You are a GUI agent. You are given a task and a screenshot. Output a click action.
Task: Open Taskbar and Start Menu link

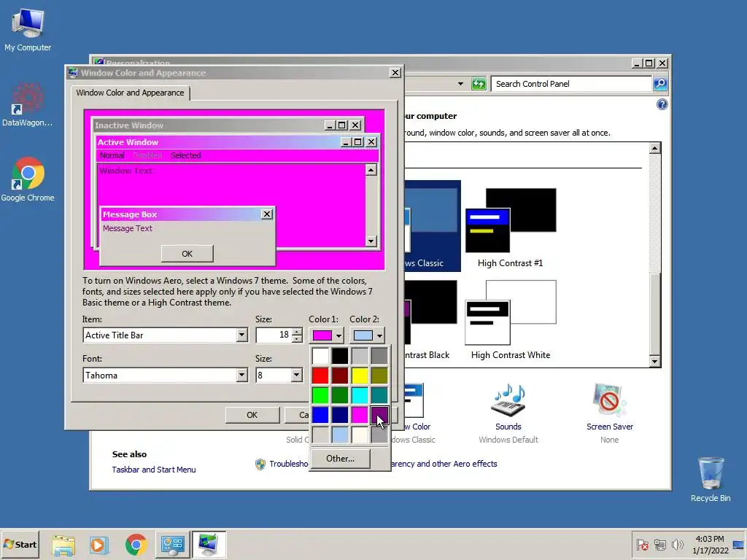(154, 470)
